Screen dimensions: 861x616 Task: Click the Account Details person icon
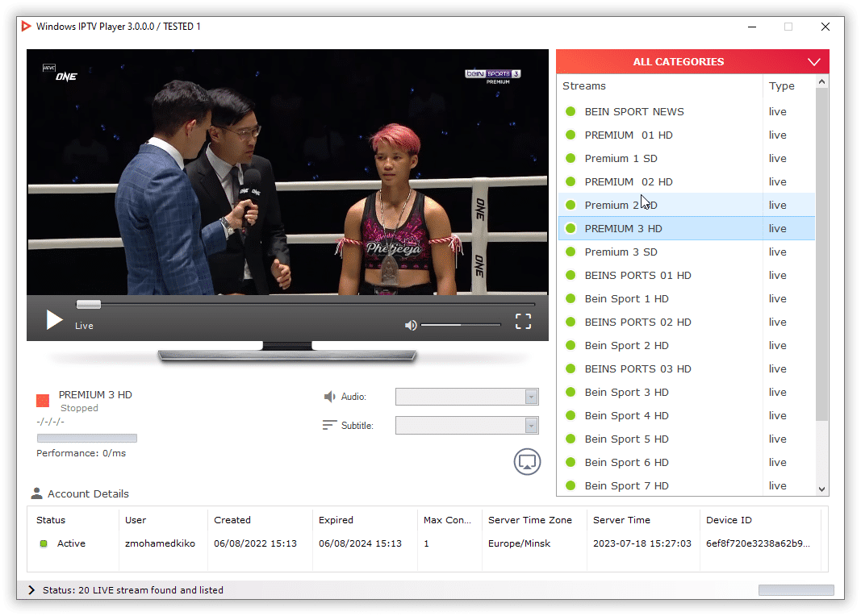pyautogui.click(x=36, y=493)
